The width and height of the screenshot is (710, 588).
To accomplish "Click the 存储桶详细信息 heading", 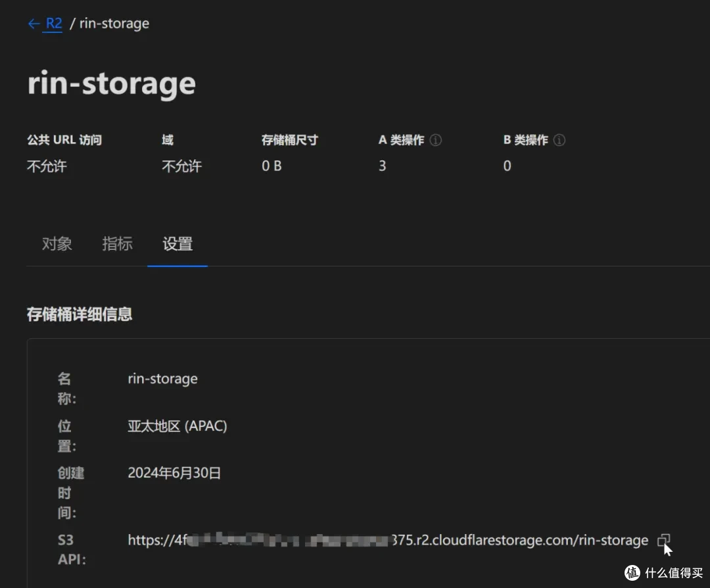I will pos(80,314).
